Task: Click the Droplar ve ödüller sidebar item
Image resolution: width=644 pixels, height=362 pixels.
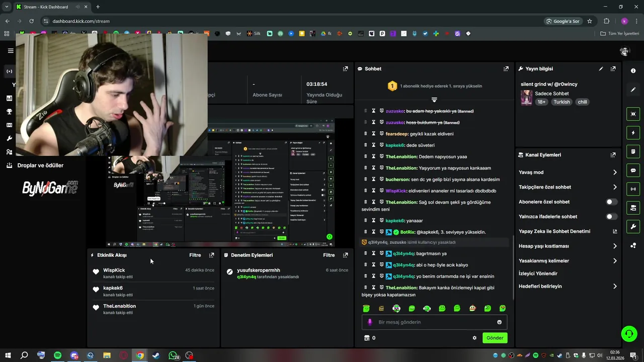Action: [x=40, y=165]
